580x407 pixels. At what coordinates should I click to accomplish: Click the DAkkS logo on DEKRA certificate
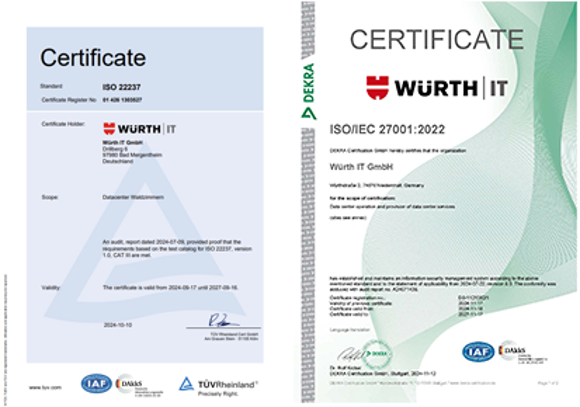tap(522, 353)
